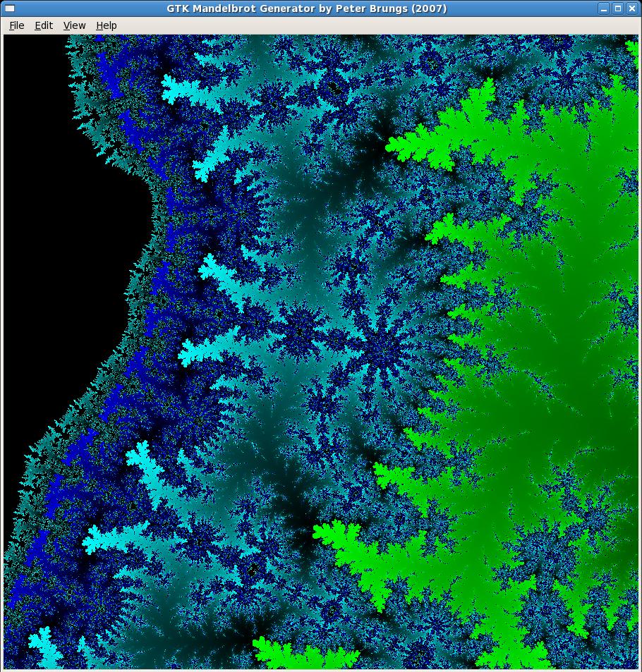Open the File menu

(16, 25)
